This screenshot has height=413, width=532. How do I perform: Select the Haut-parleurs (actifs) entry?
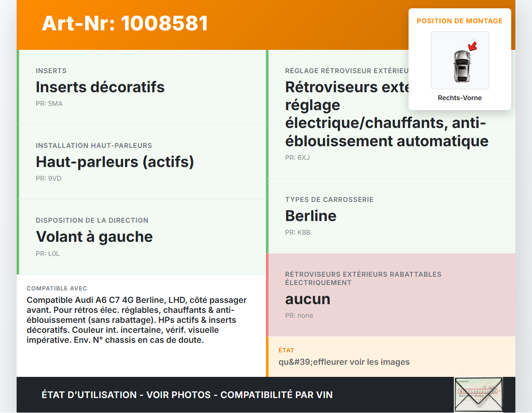click(115, 162)
